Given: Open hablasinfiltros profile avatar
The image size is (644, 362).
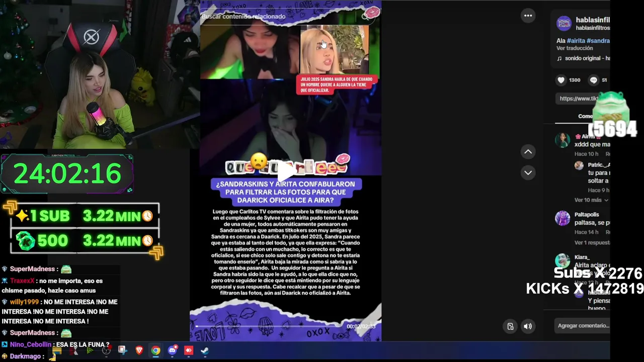Looking at the screenshot, I should tap(564, 23).
